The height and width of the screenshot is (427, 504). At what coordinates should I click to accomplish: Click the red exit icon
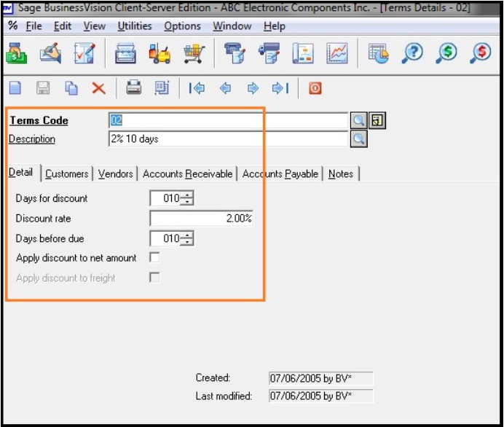point(315,88)
